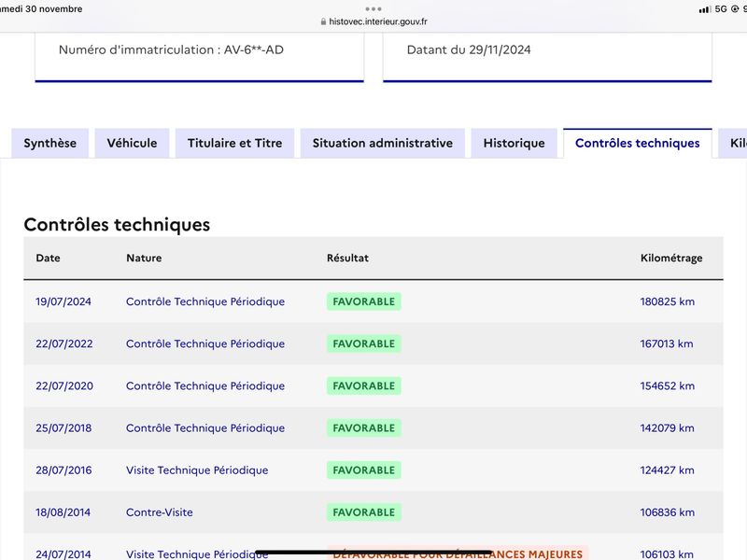Click the FAVORABLE badge for 19/07/2024
The image size is (747, 560).
point(364,301)
